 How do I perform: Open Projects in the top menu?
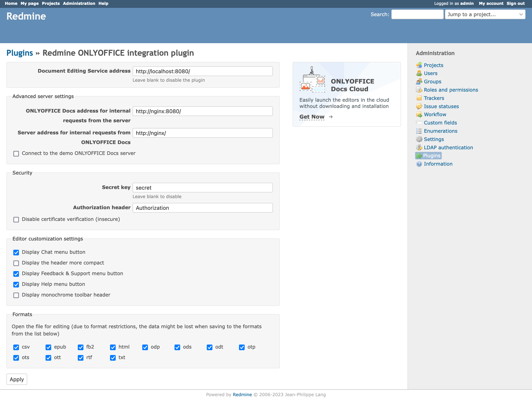51,3
